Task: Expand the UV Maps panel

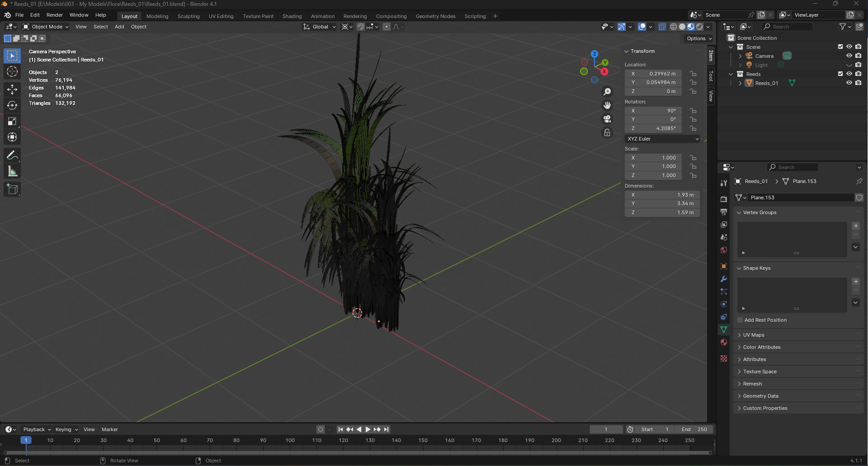Action: pyautogui.click(x=754, y=335)
